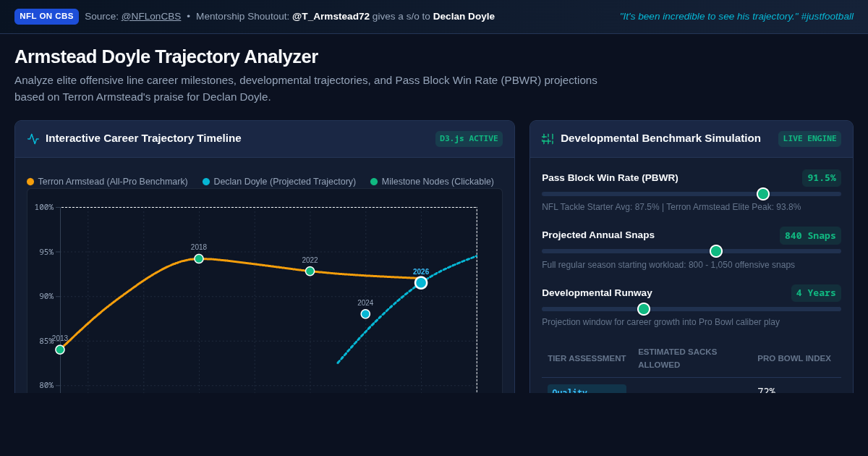
Task: Click the cyan Declan Doyle legend dot
Action: click(x=206, y=182)
